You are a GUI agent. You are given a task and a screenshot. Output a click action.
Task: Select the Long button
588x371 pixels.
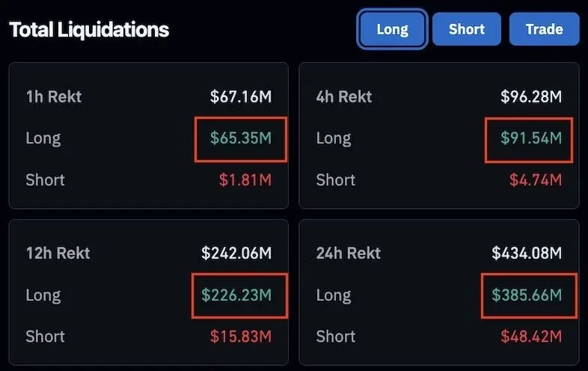pos(392,29)
